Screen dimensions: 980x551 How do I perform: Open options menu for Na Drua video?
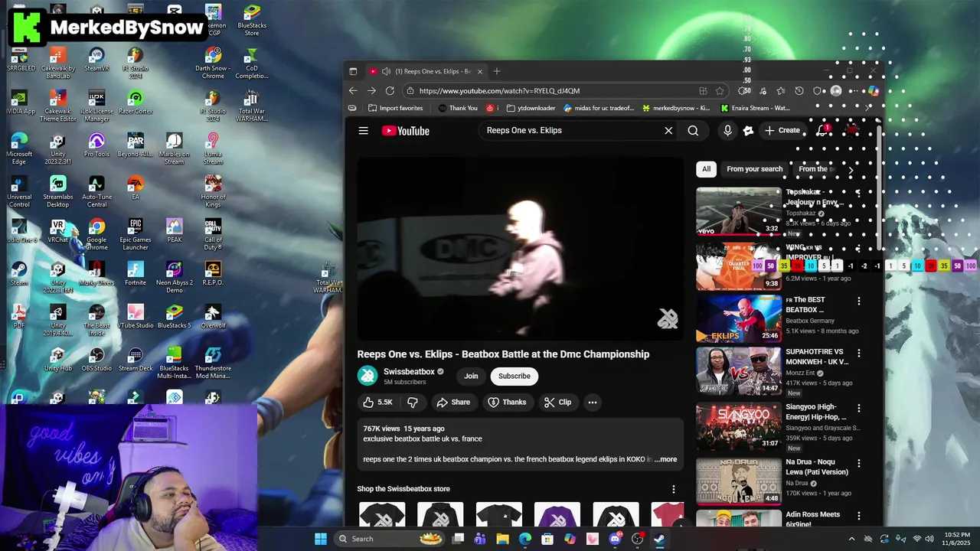coord(859,464)
